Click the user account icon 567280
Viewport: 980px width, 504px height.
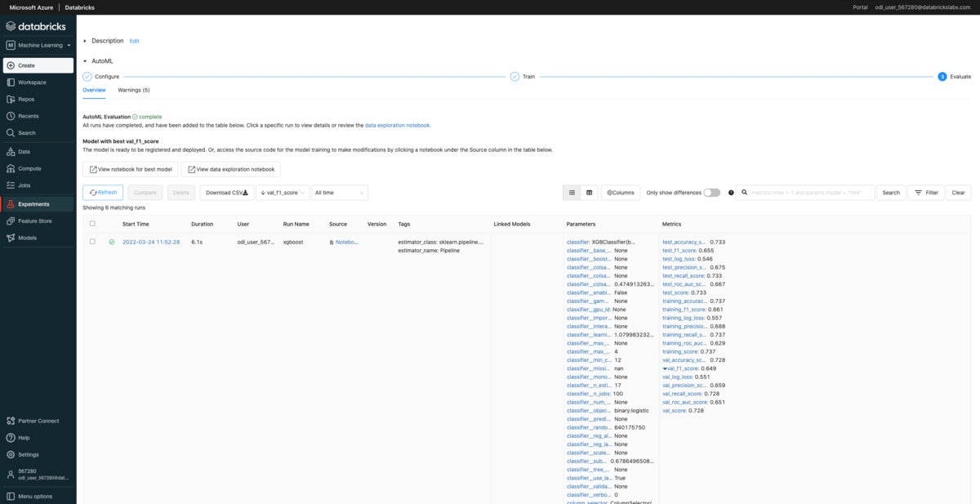point(11,474)
